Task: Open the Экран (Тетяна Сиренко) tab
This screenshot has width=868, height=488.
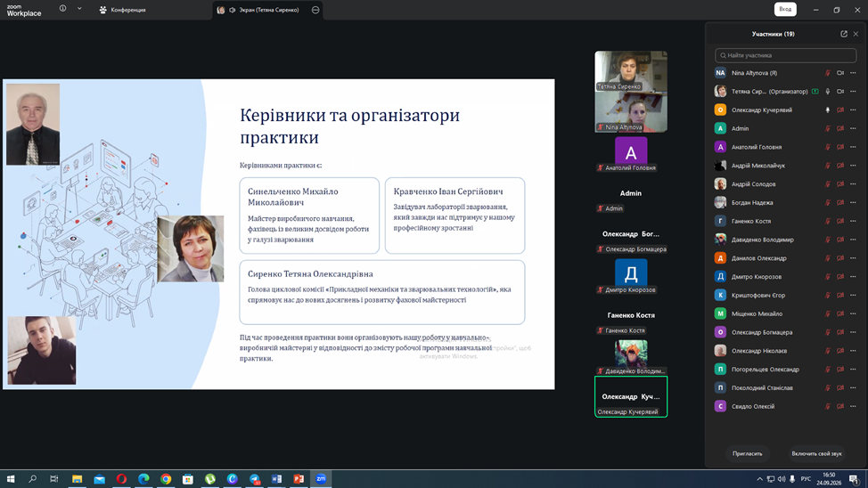Action: tap(260, 10)
